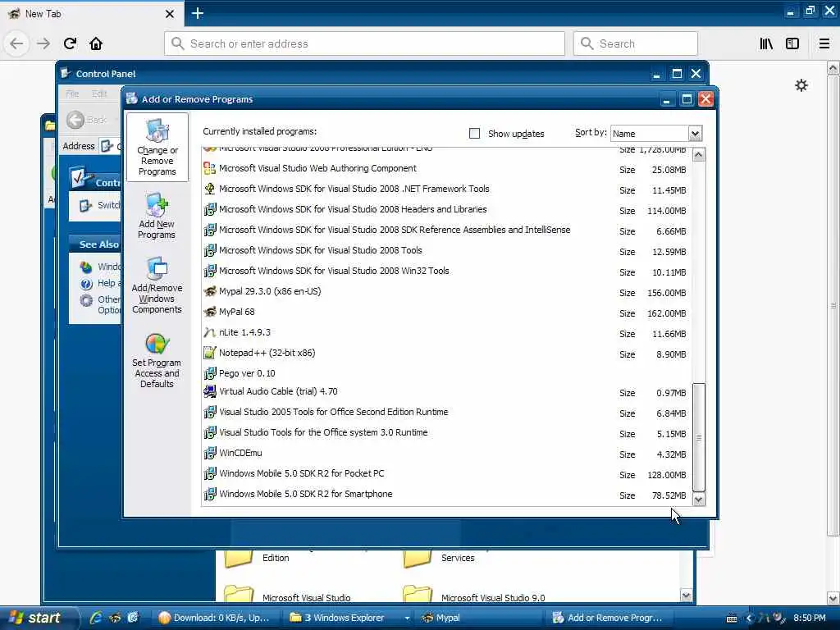Click the .NET Framework Tools SDK icon
The image size is (840, 630).
[209, 189]
